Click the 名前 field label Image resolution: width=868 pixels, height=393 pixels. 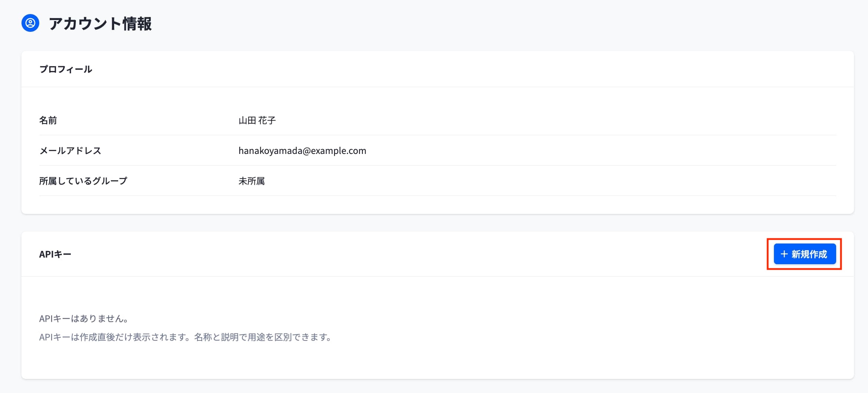click(x=48, y=120)
